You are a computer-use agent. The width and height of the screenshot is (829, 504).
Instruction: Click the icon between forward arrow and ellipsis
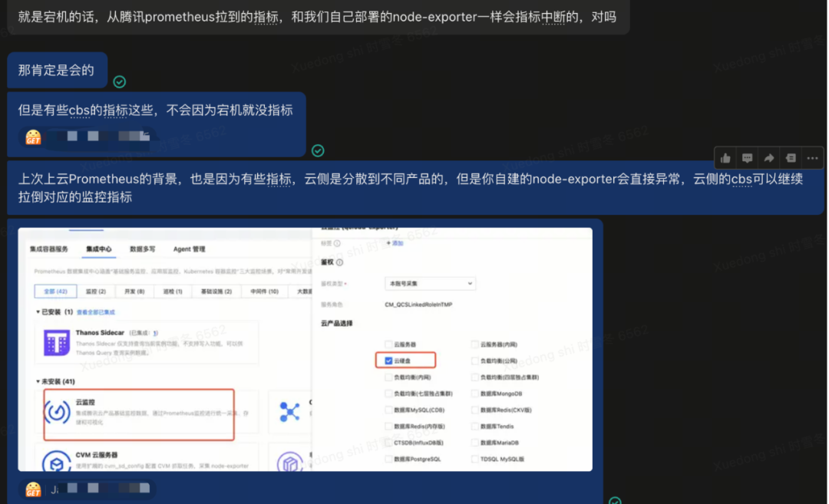point(791,158)
